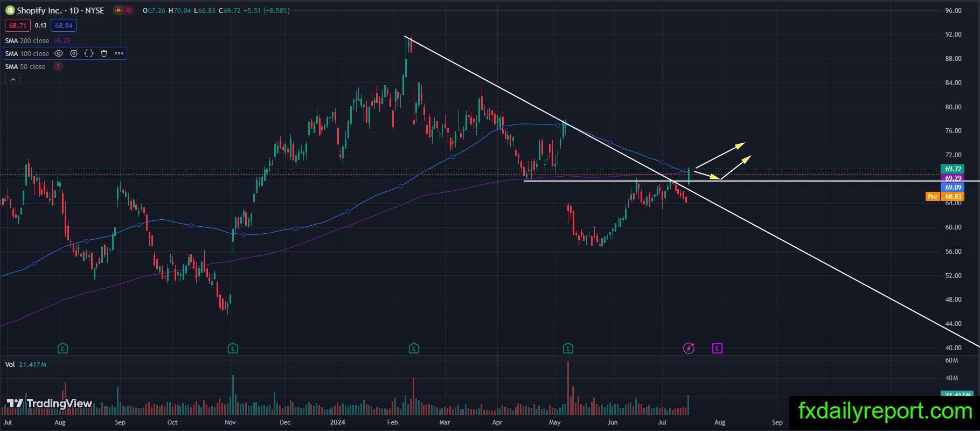Click the May 2024 earnings marker
This screenshot has height=431, width=980.
point(567,348)
